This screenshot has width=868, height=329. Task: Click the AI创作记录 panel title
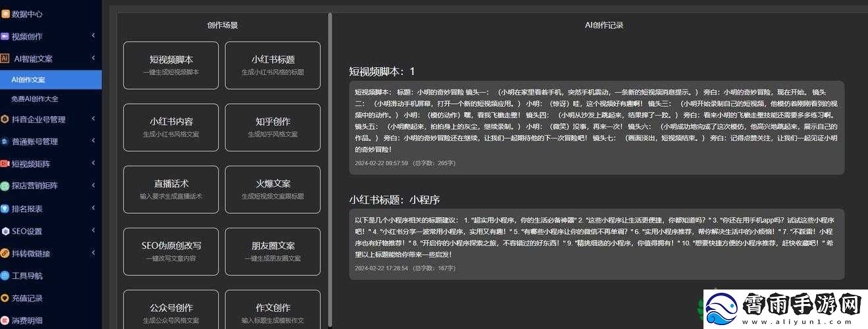[604, 25]
